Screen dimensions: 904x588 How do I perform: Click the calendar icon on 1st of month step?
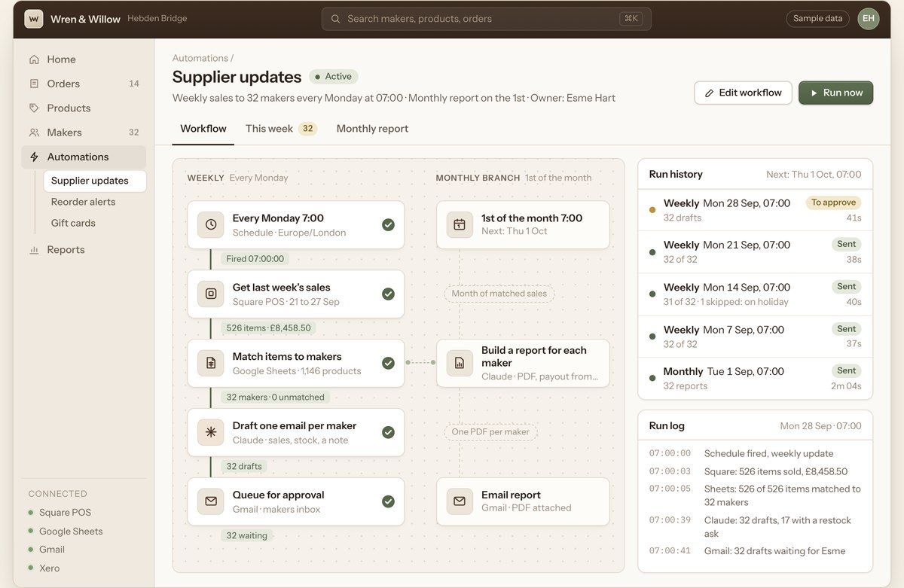click(460, 224)
